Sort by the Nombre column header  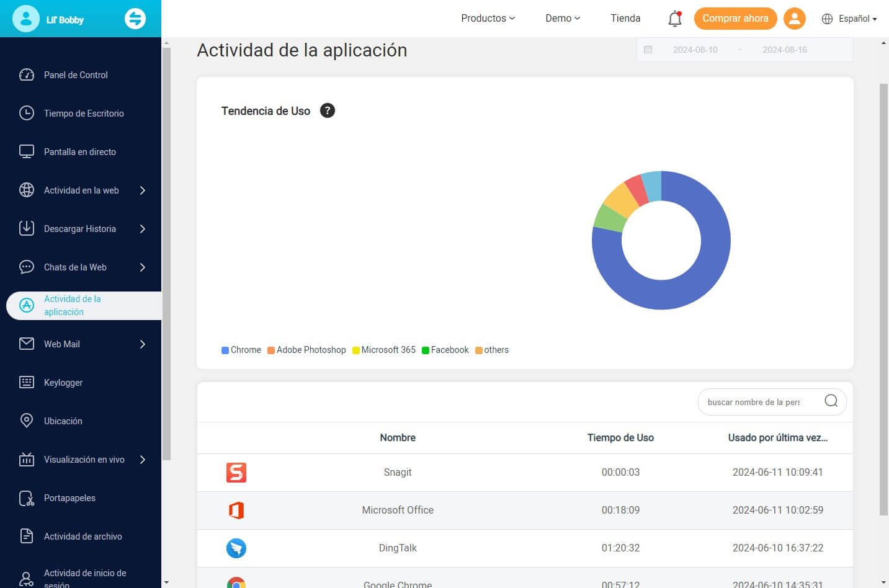(398, 438)
